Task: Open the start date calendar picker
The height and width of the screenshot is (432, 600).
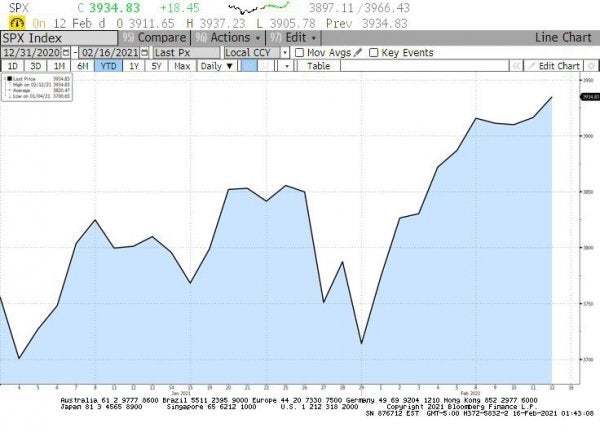Action: [x=66, y=52]
